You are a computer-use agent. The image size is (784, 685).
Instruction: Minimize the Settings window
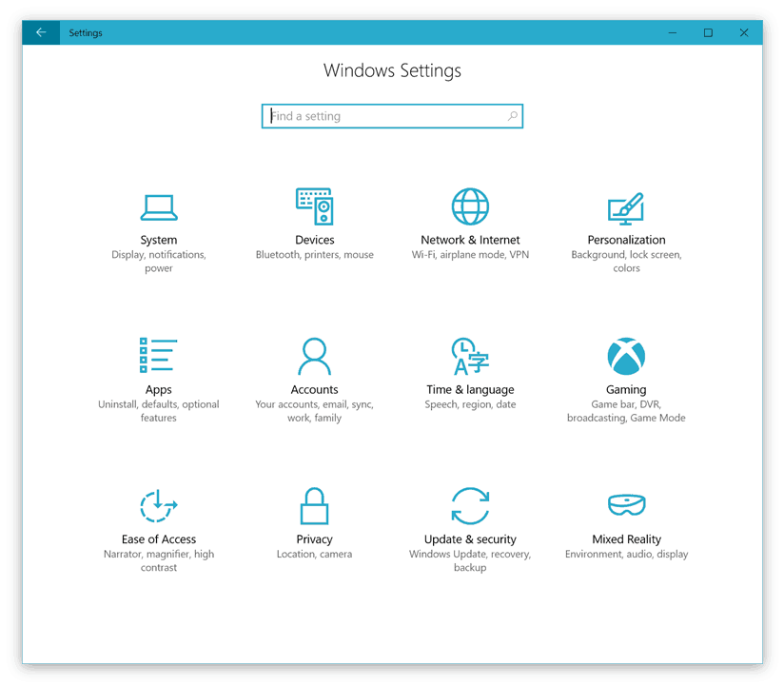[x=673, y=32]
